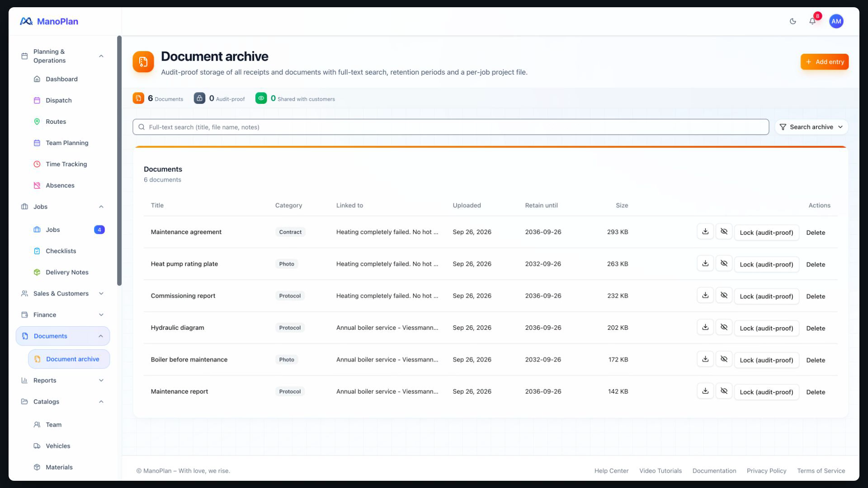
Task: Lock Maintenance agreement as audit-proof
Action: tap(766, 232)
